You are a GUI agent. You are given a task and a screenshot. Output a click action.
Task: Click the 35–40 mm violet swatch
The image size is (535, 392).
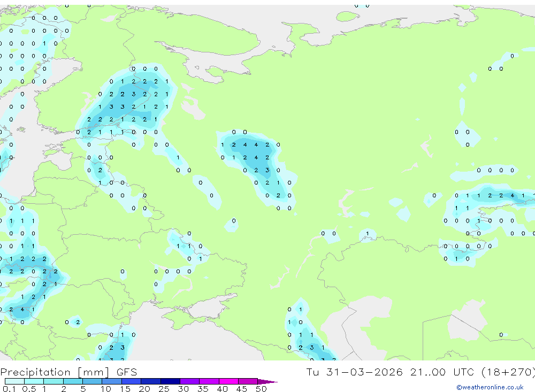(209, 381)
